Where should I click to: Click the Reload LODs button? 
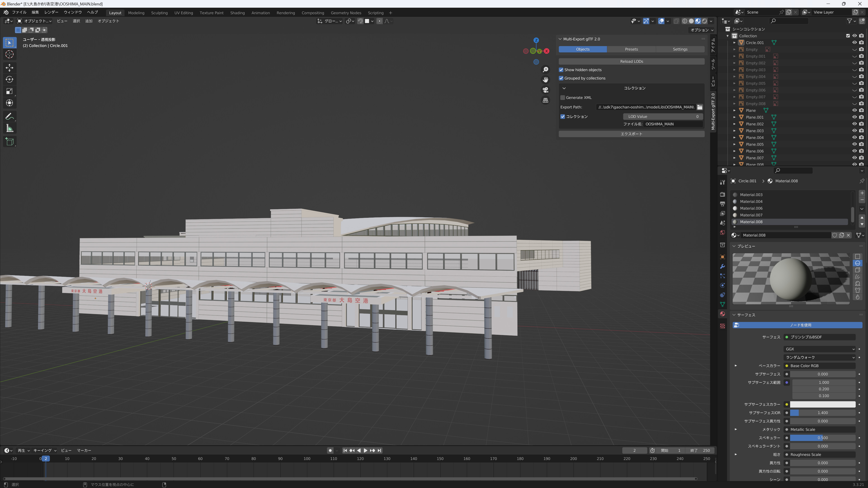632,61
